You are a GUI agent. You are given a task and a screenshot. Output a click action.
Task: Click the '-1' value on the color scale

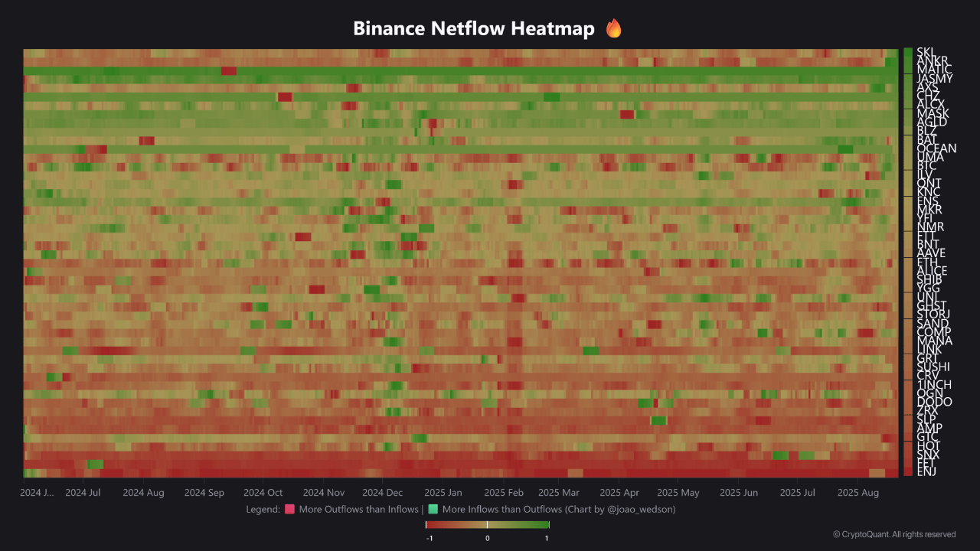click(430, 538)
